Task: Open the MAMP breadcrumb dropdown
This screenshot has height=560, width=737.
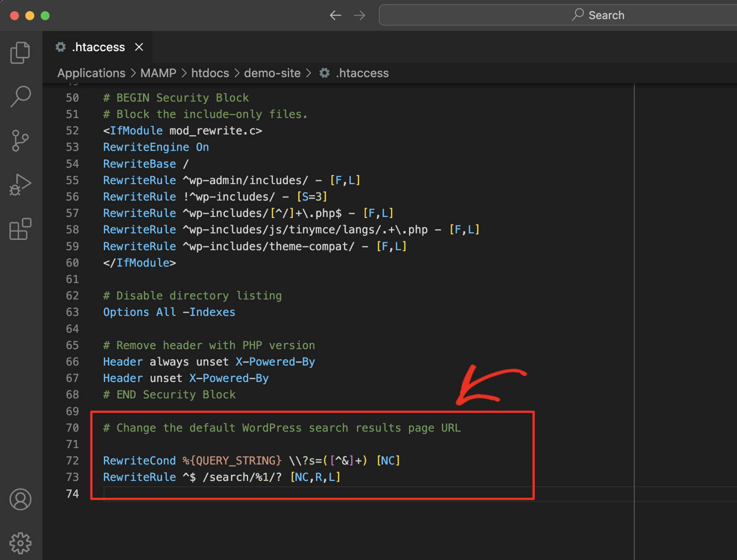Action: coord(158,73)
